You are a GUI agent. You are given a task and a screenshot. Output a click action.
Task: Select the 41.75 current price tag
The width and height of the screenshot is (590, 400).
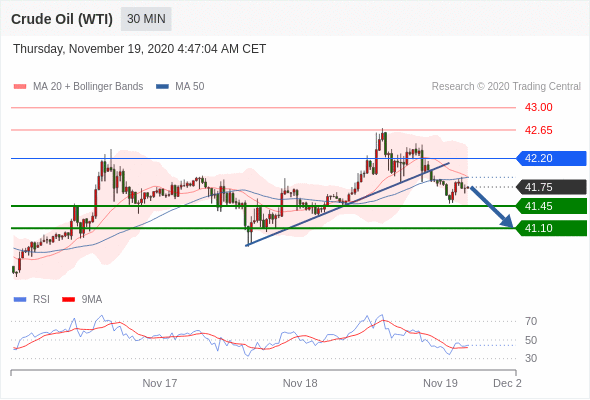pos(551,187)
